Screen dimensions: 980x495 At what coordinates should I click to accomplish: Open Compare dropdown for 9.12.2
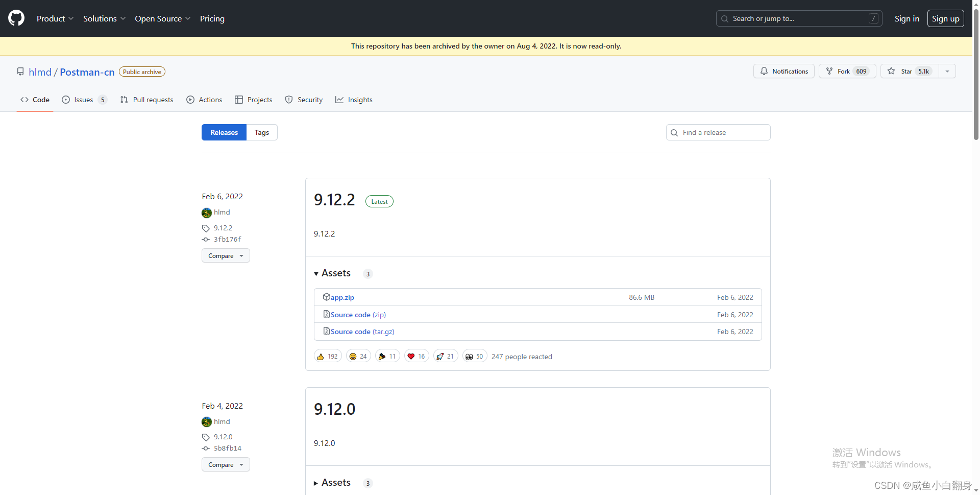click(226, 255)
